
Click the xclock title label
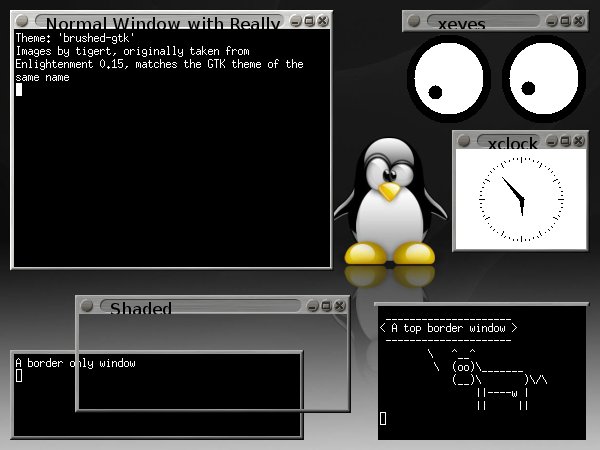pos(513,143)
